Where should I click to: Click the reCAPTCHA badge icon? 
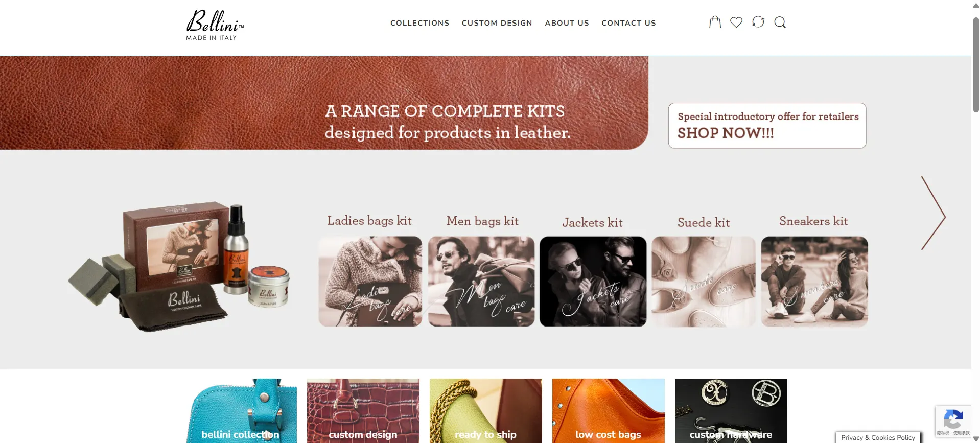953,421
